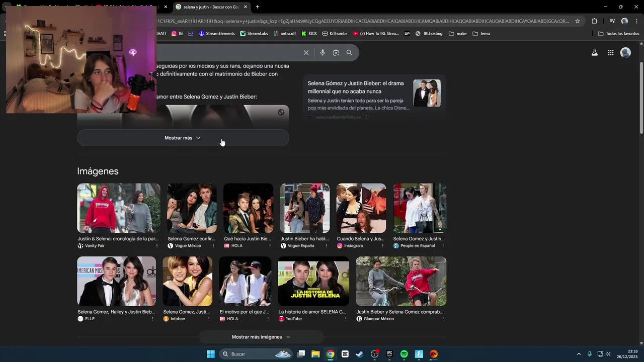644x362 pixels.
Task: Open options menu for the ELLE image
Action: (x=152, y=319)
